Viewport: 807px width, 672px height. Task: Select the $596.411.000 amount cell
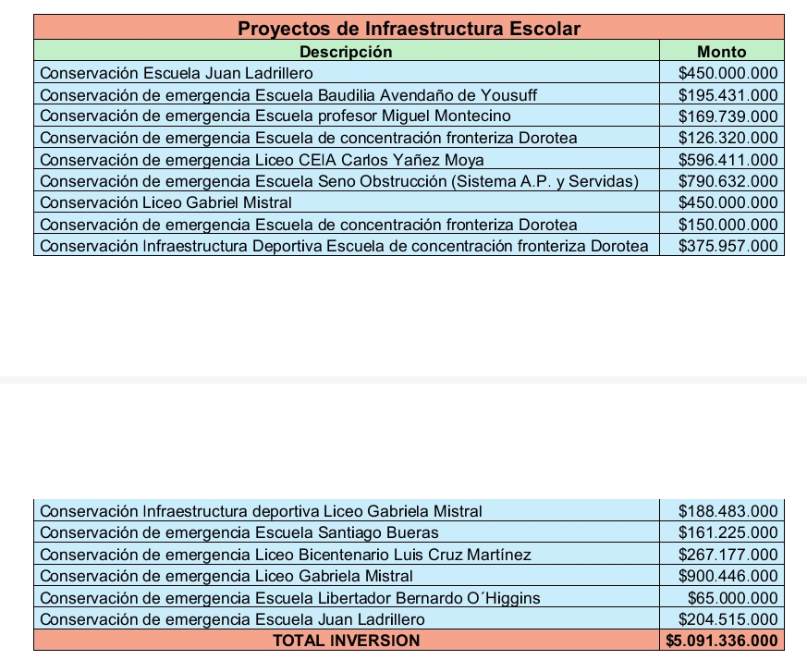click(728, 159)
